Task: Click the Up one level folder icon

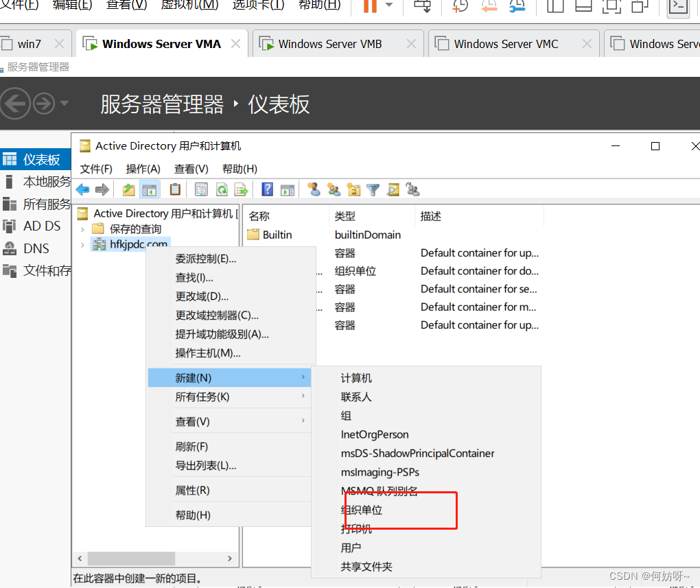Action: (128, 190)
